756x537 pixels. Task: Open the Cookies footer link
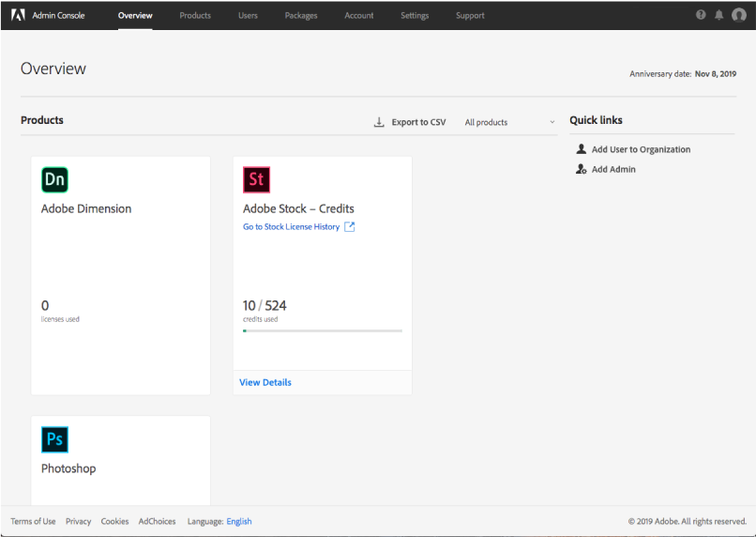pos(114,521)
